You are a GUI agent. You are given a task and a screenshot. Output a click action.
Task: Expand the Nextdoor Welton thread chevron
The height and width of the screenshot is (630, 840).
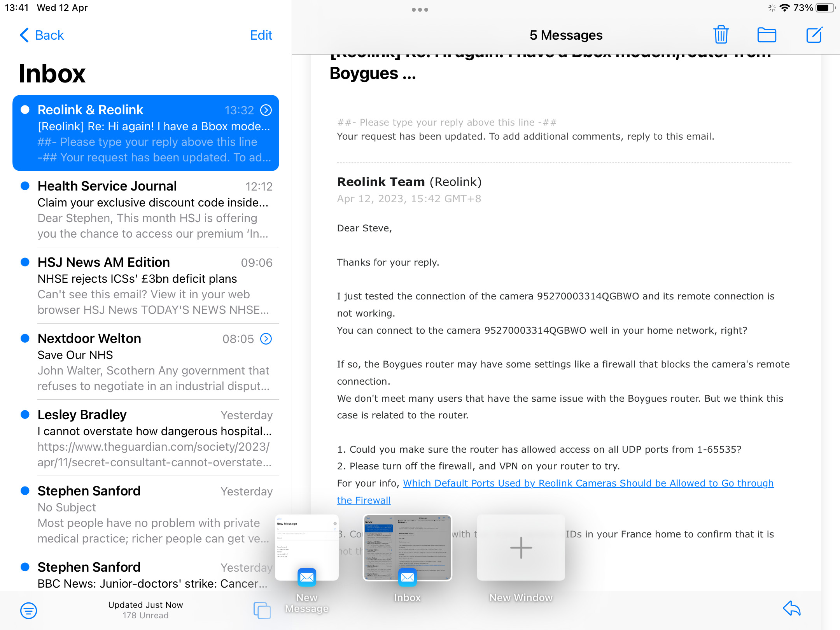[x=266, y=339]
